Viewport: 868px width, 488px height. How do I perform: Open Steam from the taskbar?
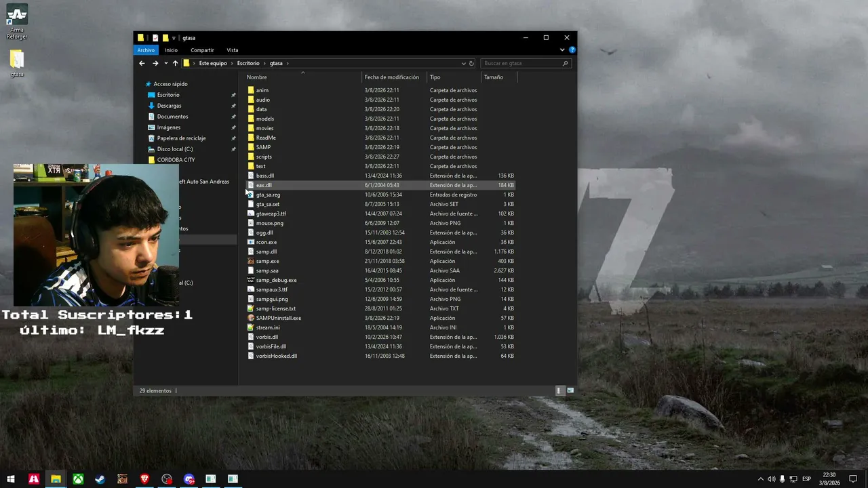coord(100,479)
